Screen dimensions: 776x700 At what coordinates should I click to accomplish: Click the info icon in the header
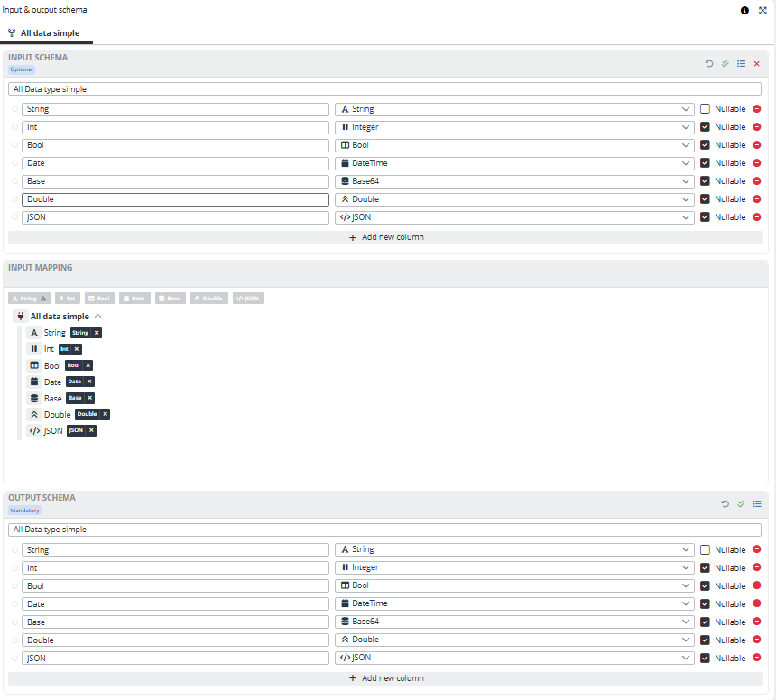[744, 11]
